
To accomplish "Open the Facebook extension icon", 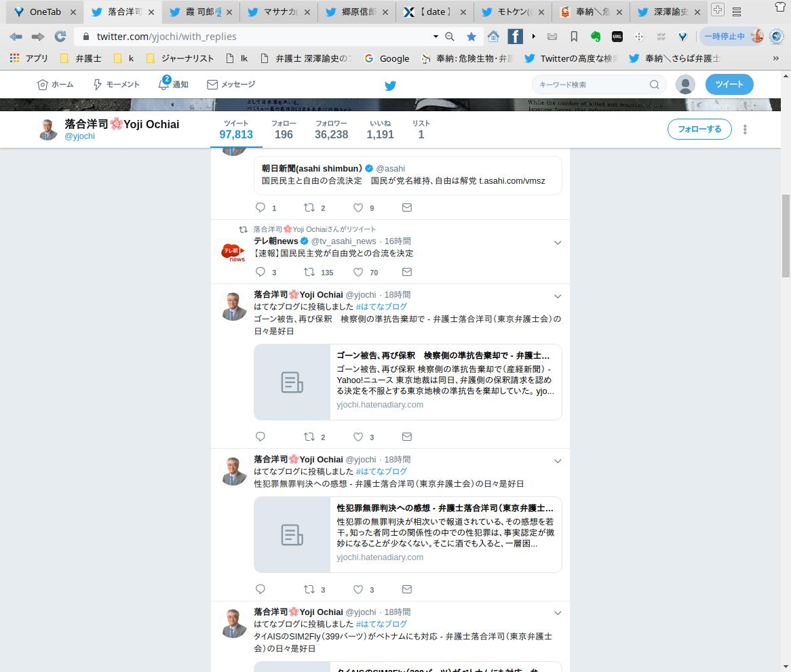I will (x=515, y=37).
